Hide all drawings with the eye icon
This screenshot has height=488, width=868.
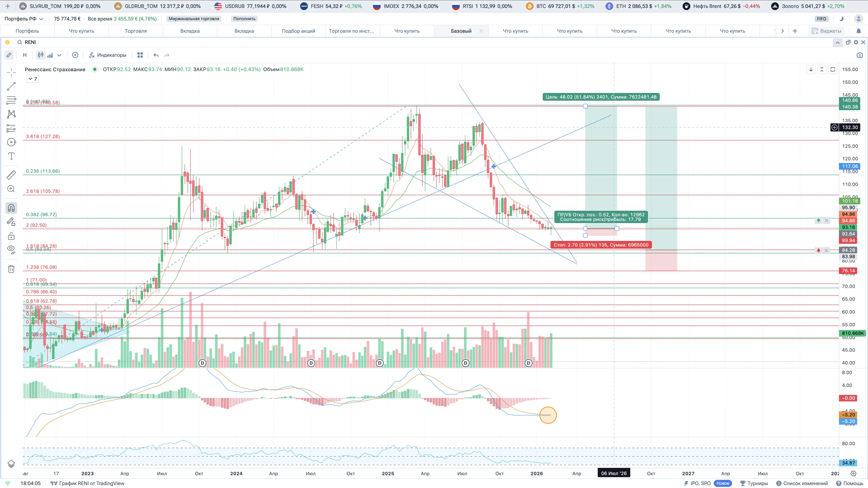click(x=11, y=250)
